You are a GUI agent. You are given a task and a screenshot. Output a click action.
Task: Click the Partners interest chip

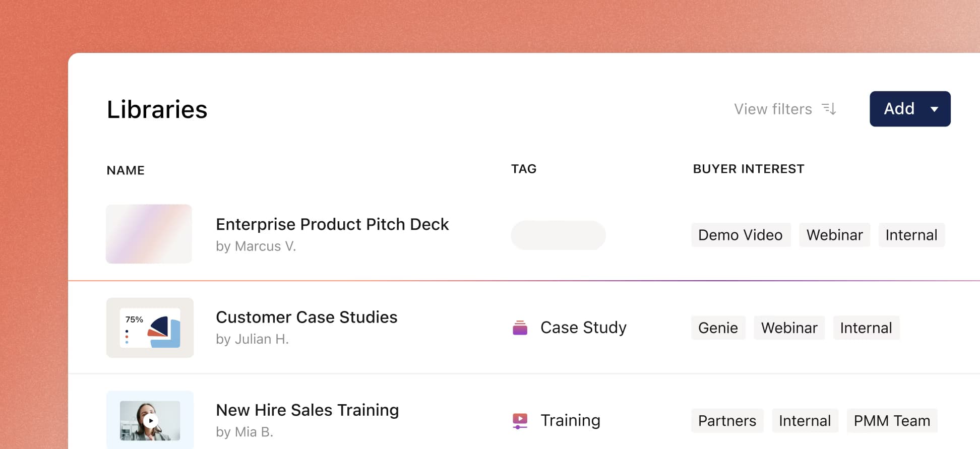click(727, 420)
